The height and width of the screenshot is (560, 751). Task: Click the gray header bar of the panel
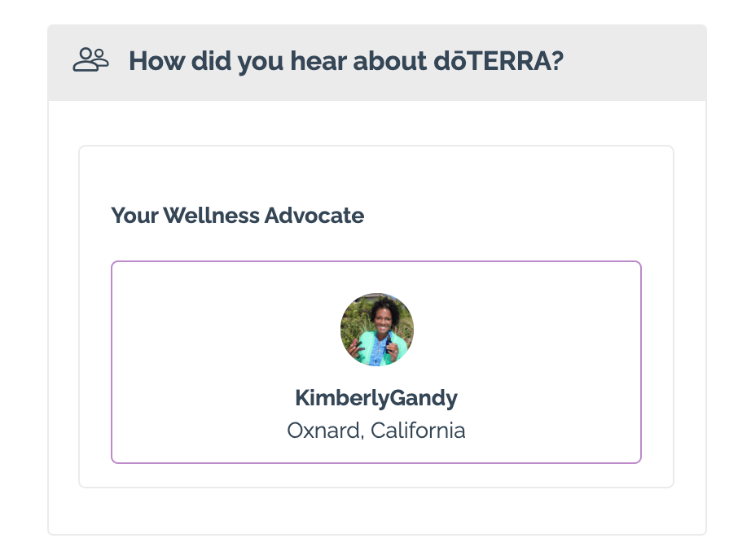tap(377, 63)
